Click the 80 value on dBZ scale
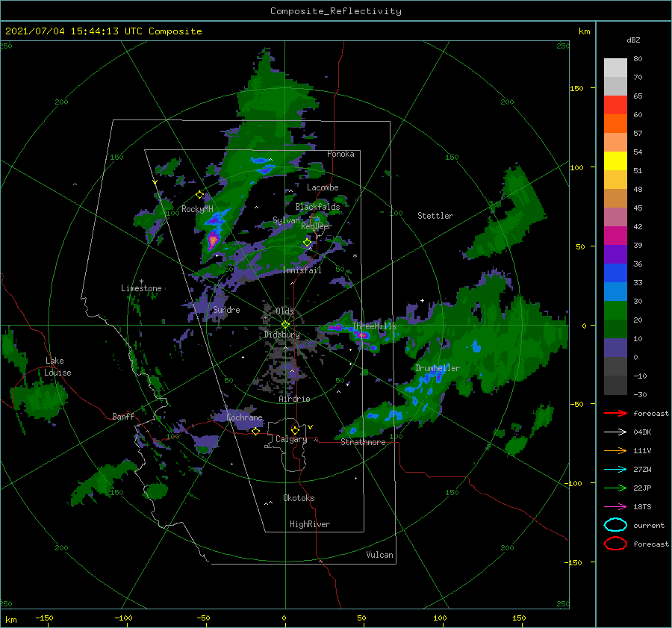Viewport: 672px width, 628px height. tap(638, 59)
